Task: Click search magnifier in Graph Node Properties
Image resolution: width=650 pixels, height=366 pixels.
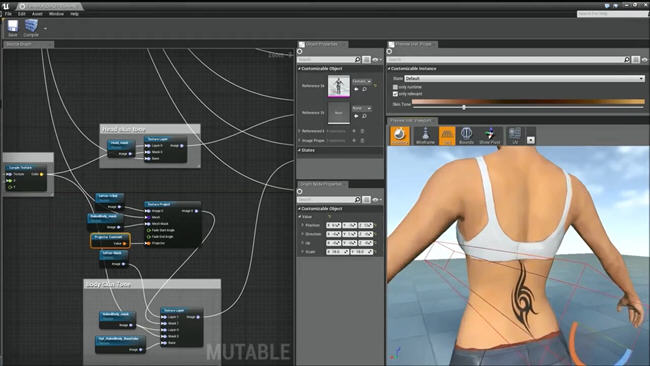Action: click(357, 200)
